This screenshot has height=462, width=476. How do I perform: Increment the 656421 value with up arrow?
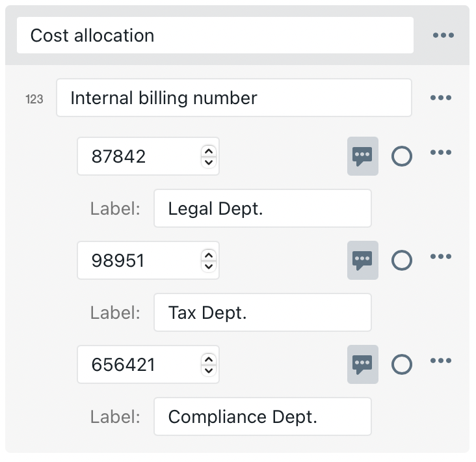click(208, 359)
